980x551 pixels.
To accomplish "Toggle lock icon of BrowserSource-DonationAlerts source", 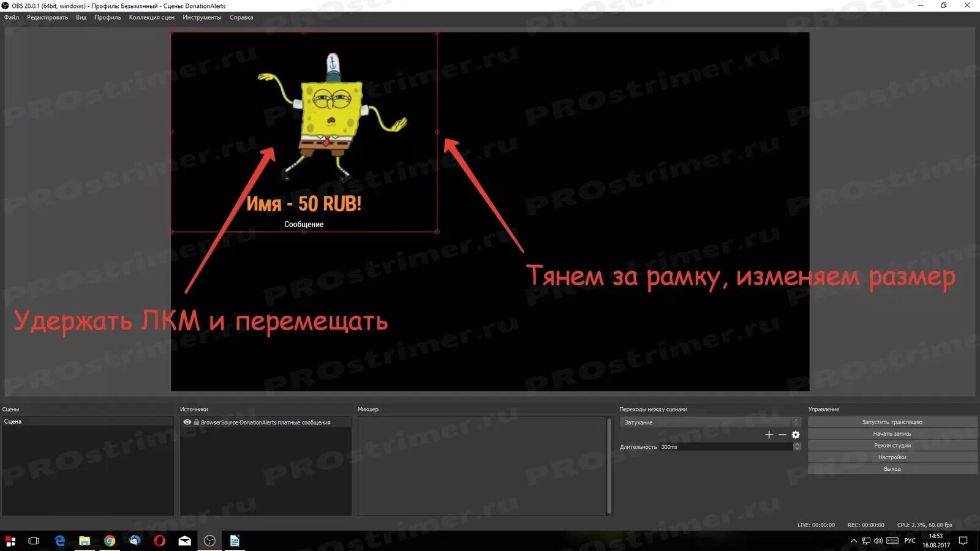I will (197, 422).
